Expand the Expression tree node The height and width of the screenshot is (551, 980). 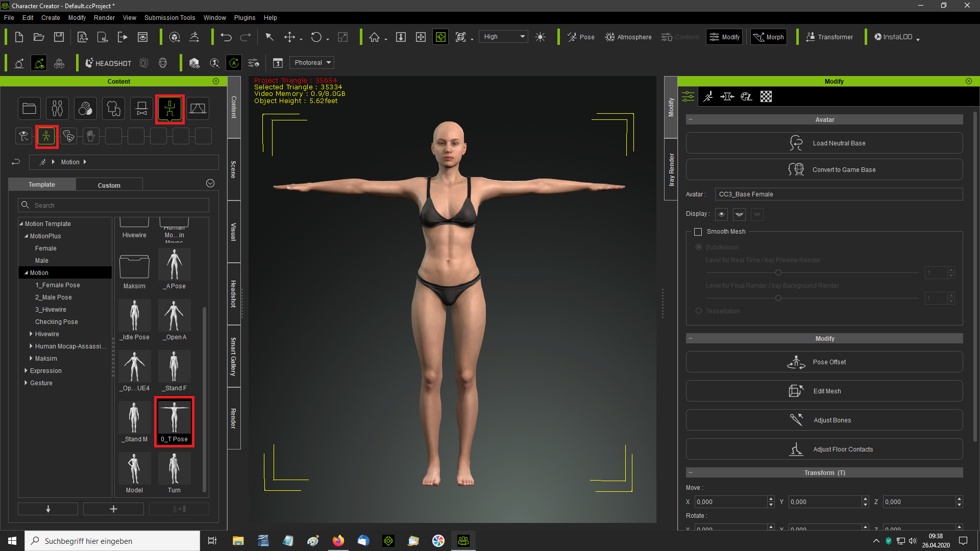pos(26,371)
